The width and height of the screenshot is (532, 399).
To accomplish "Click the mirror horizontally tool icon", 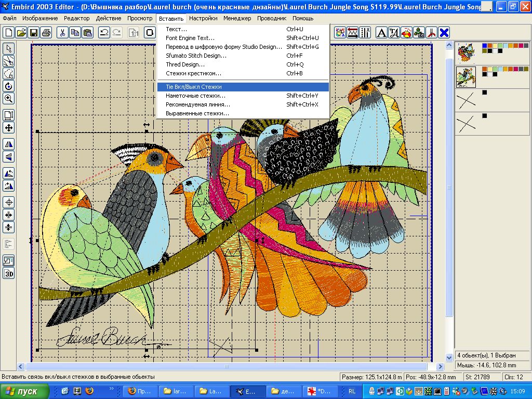I will tap(9, 144).
